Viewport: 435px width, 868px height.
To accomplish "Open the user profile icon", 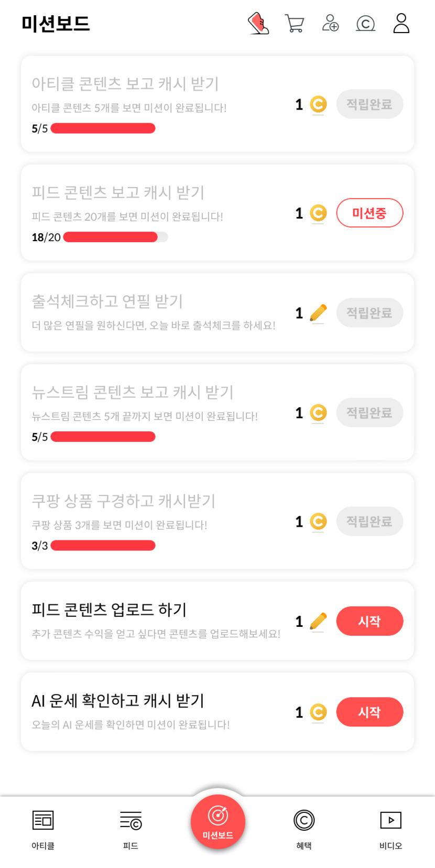I will [x=401, y=24].
